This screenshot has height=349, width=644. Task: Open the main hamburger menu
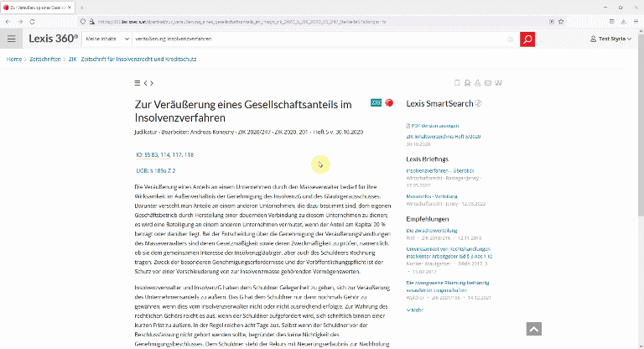click(x=12, y=39)
